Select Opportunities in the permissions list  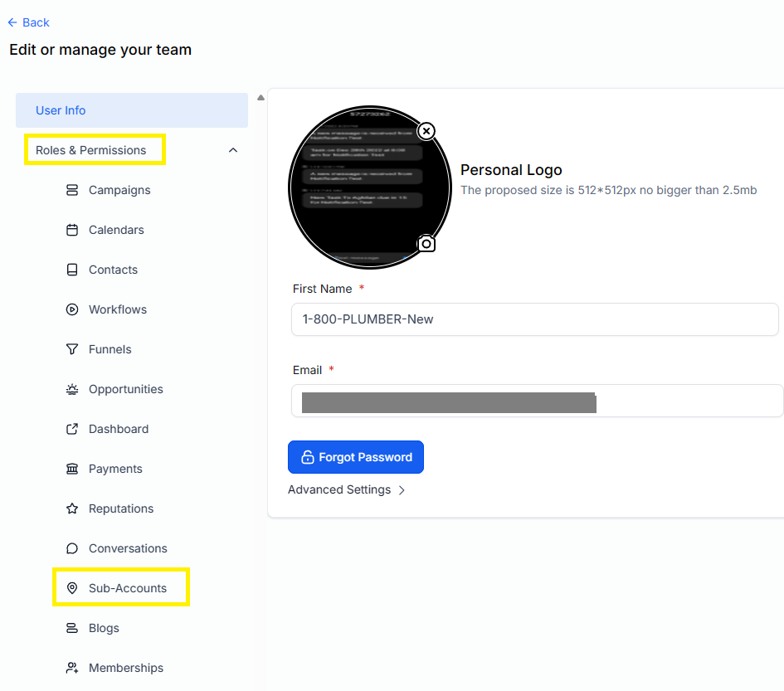[125, 389]
